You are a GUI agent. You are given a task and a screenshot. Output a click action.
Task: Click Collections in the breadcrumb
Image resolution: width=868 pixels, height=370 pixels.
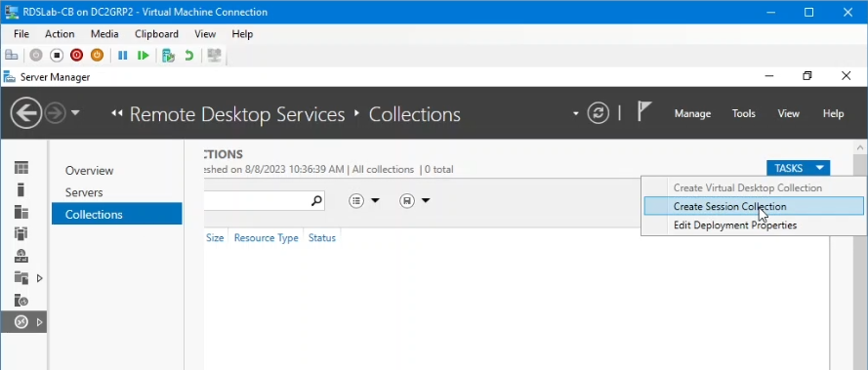(415, 114)
